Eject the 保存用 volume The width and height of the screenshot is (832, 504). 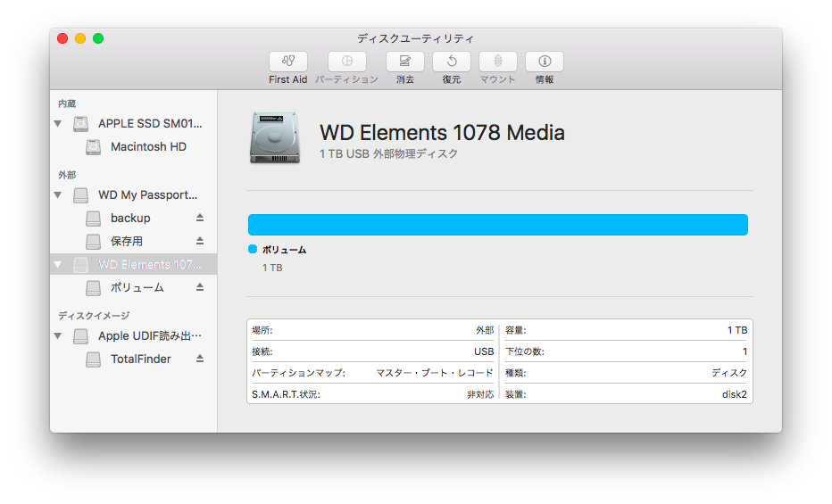pos(200,241)
